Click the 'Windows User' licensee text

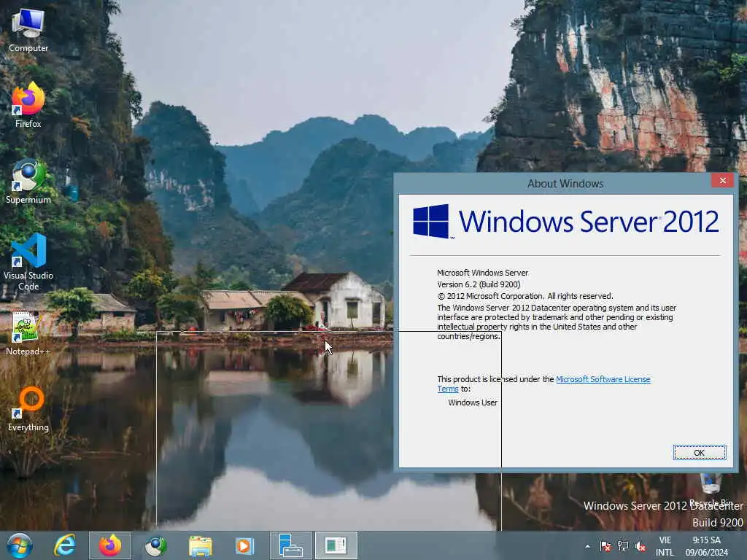click(x=473, y=402)
